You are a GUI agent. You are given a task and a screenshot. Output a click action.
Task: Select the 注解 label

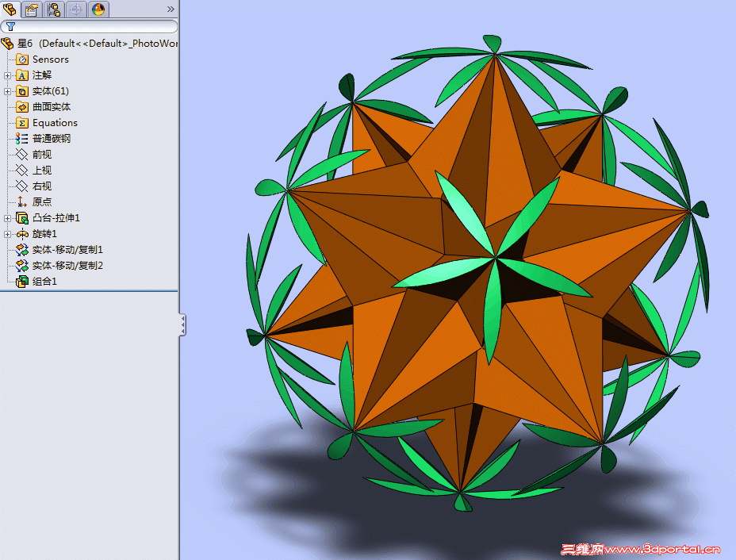pyautogui.click(x=42, y=75)
